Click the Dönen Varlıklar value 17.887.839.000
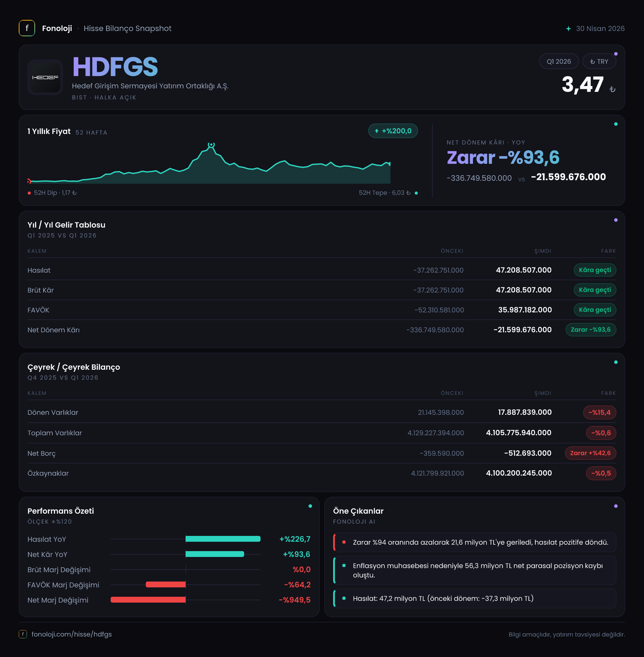 click(525, 412)
